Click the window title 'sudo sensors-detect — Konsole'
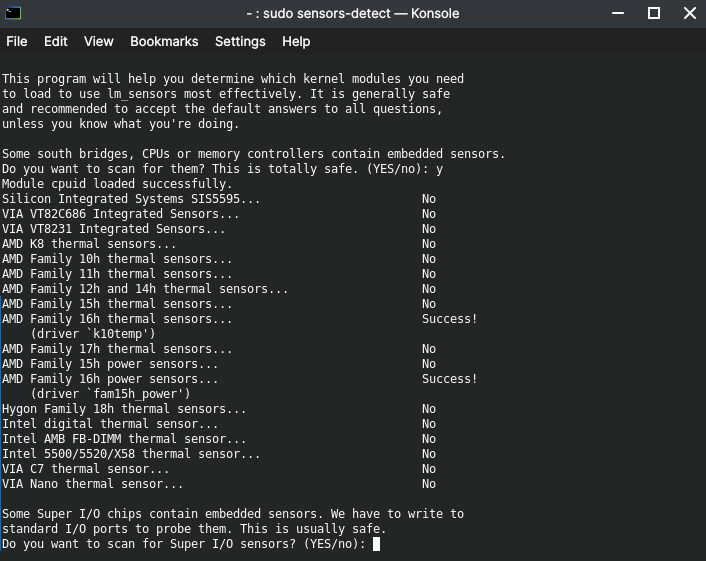This screenshot has width=706, height=561. click(353, 14)
